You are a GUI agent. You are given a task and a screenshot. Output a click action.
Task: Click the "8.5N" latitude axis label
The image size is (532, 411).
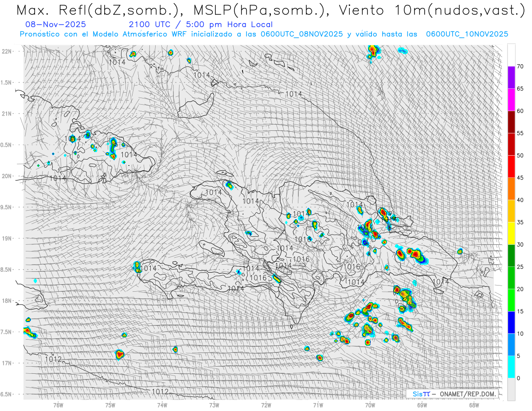pos(7,270)
